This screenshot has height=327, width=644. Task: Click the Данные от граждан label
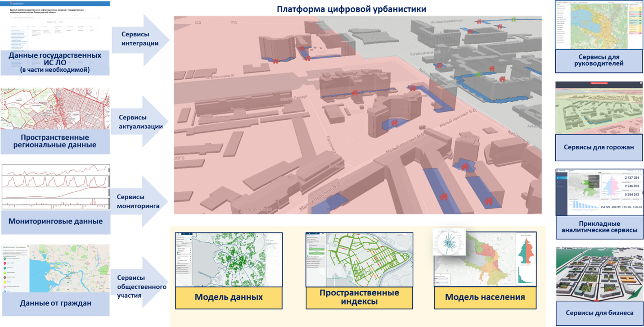pyautogui.click(x=55, y=303)
